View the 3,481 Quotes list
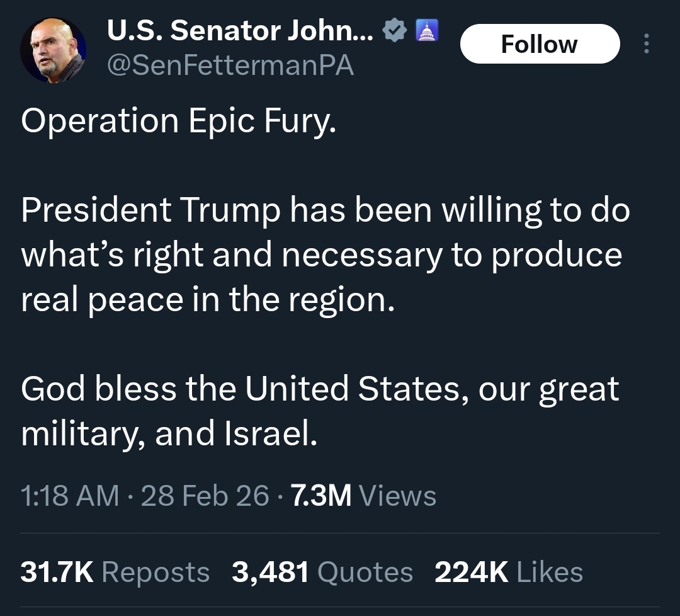Viewport: 680px width, 616px height. pos(322,571)
